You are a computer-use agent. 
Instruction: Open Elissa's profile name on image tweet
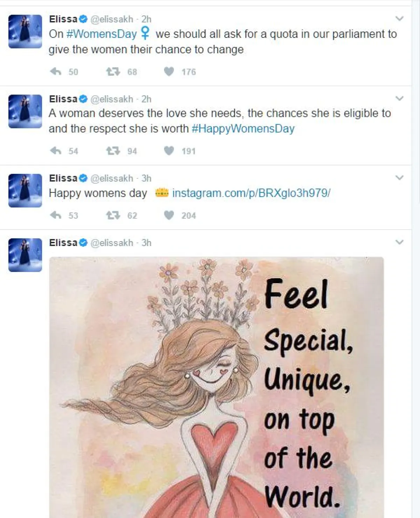tap(63, 243)
